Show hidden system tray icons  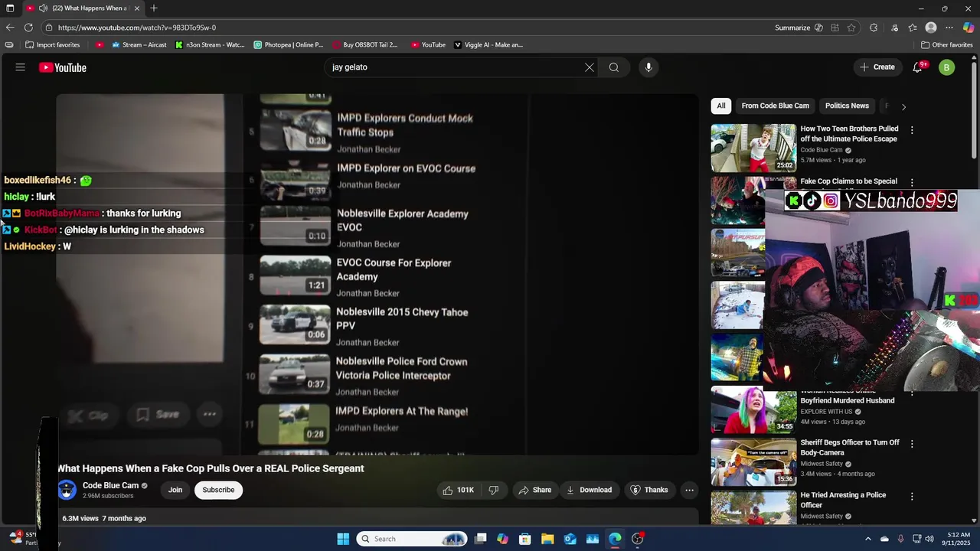pyautogui.click(x=867, y=539)
